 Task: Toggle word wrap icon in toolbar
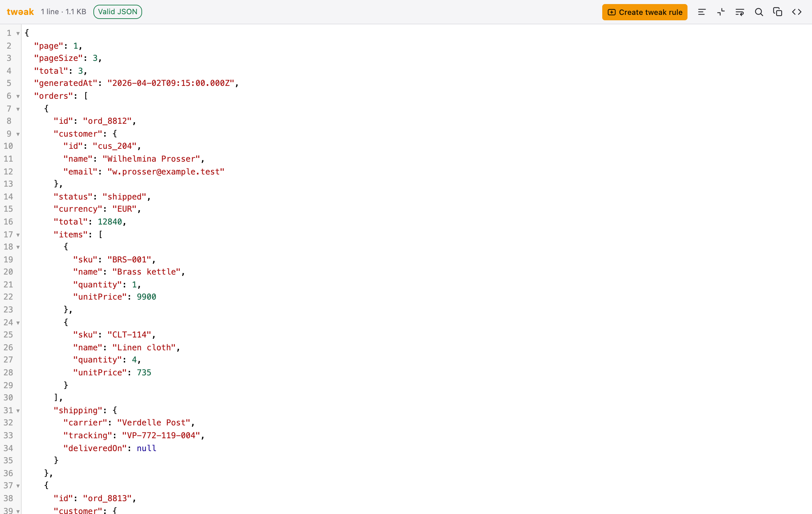[x=740, y=12]
